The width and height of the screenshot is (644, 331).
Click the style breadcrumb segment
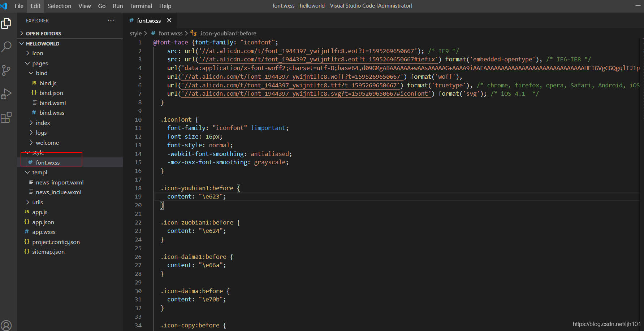pos(135,33)
